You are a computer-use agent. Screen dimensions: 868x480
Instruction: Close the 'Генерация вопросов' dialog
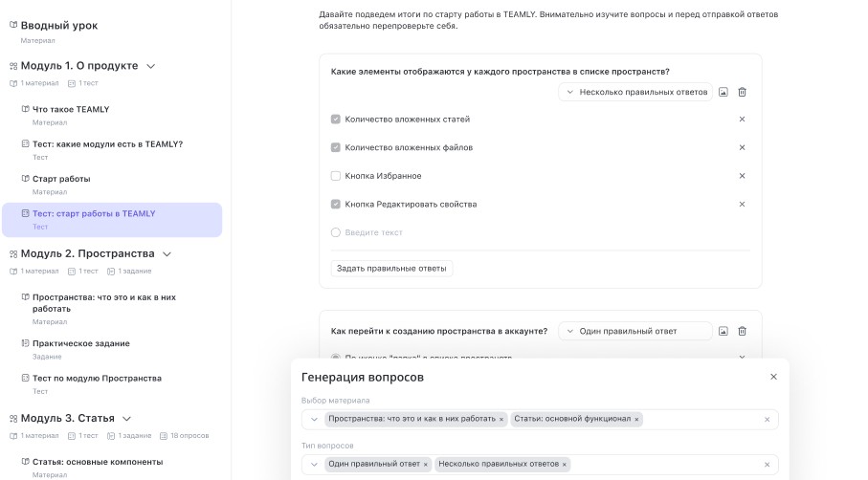pos(773,378)
